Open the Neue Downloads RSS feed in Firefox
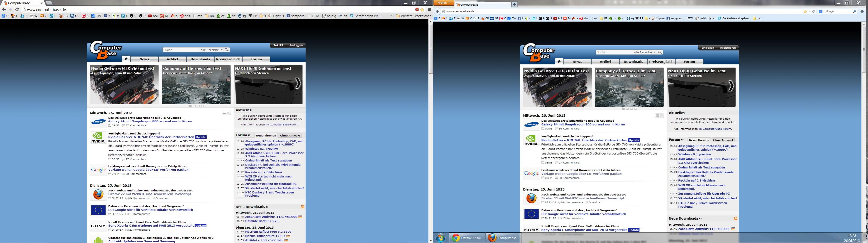 (735, 218)
